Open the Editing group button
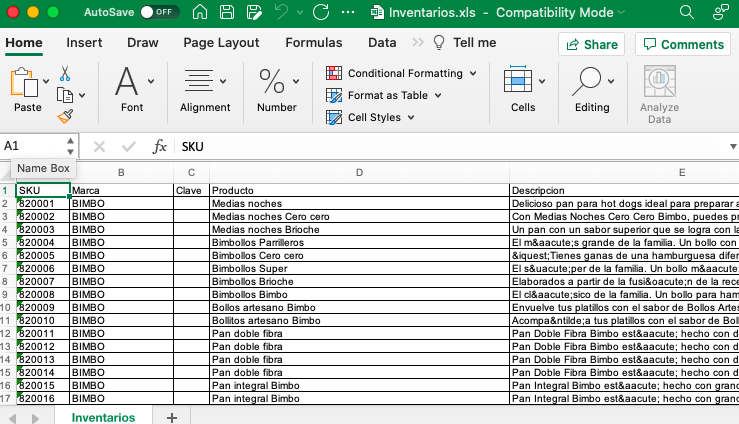 [592, 90]
